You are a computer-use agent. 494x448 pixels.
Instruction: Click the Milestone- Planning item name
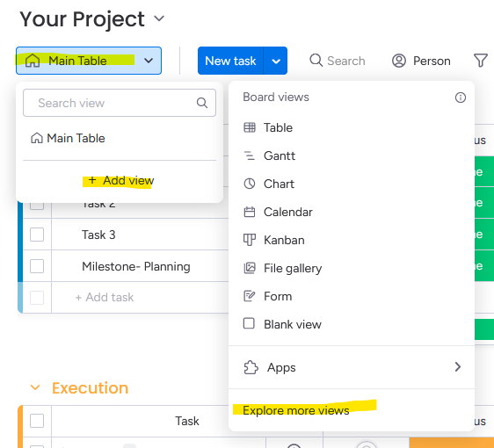135,266
